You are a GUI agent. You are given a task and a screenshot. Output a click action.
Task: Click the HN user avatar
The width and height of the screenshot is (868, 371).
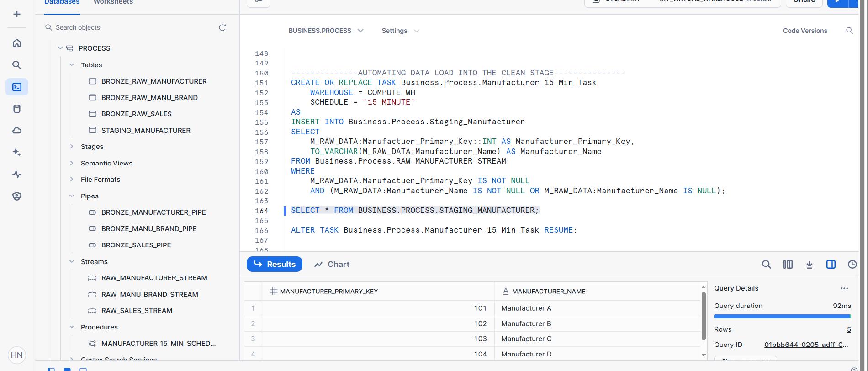point(17,355)
